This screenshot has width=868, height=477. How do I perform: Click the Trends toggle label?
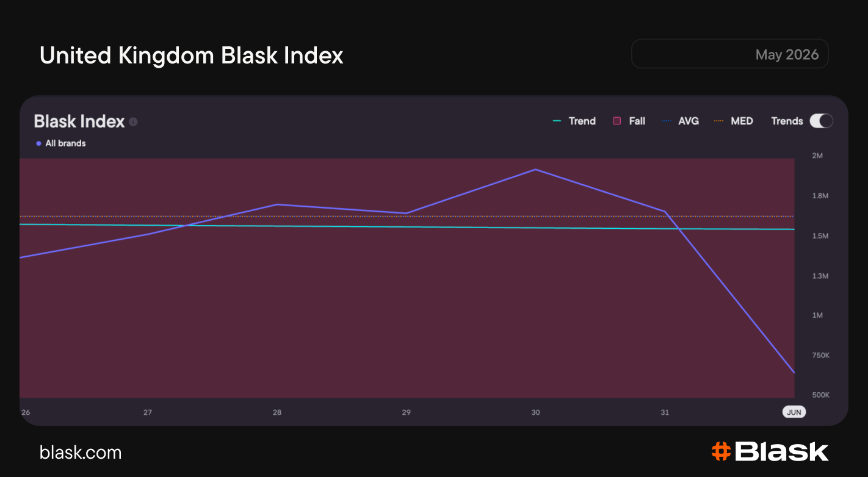[x=787, y=121]
